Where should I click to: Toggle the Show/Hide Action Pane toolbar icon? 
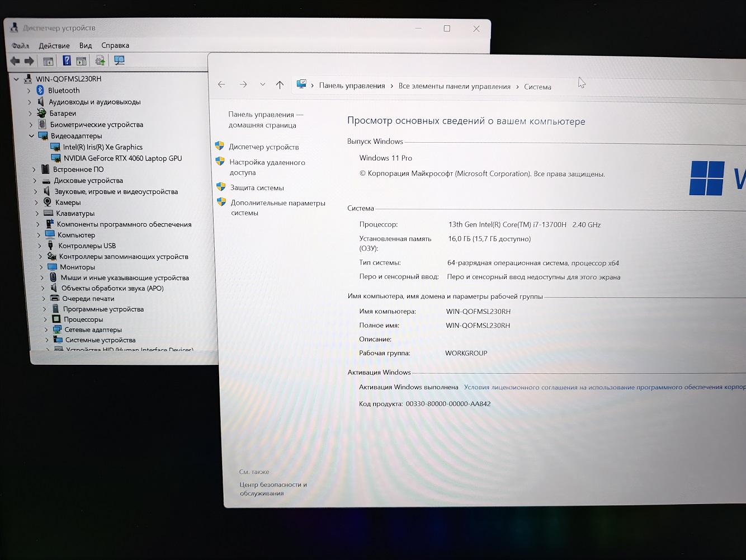click(81, 61)
